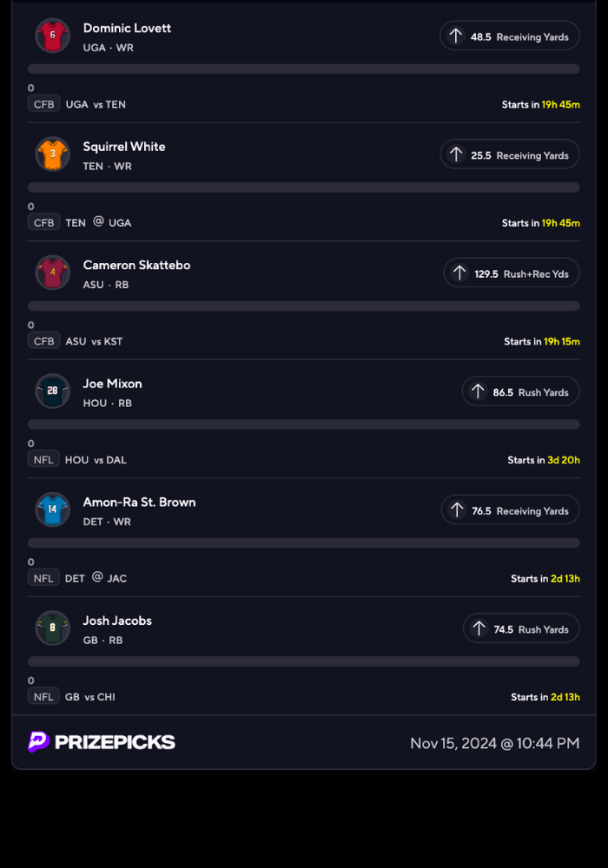Click Joe Mixon's number 28 jersey
Image resolution: width=608 pixels, height=868 pixels.
[x=52, y=391]
